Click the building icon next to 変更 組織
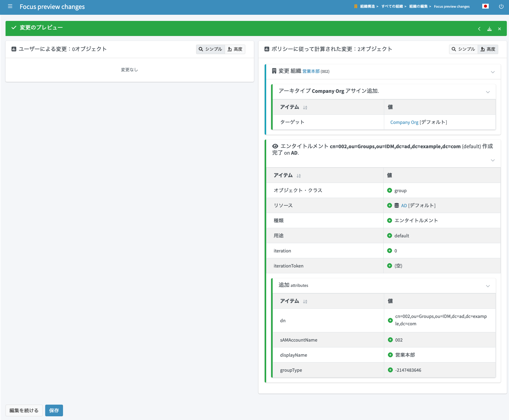Image resolution: width=509 pixels, height=420 pixels. (274, 71)
